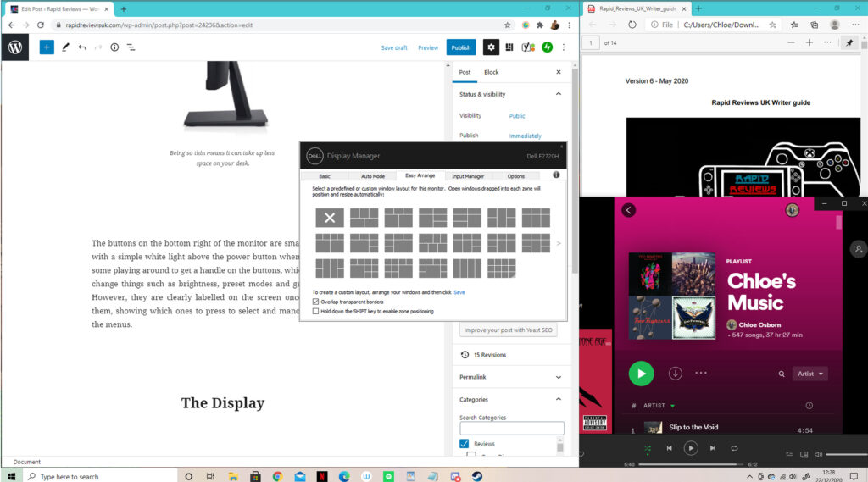Open Options tab in Display Manager
The height and width of the screenshot is (482, 868).
pos(516,176)
